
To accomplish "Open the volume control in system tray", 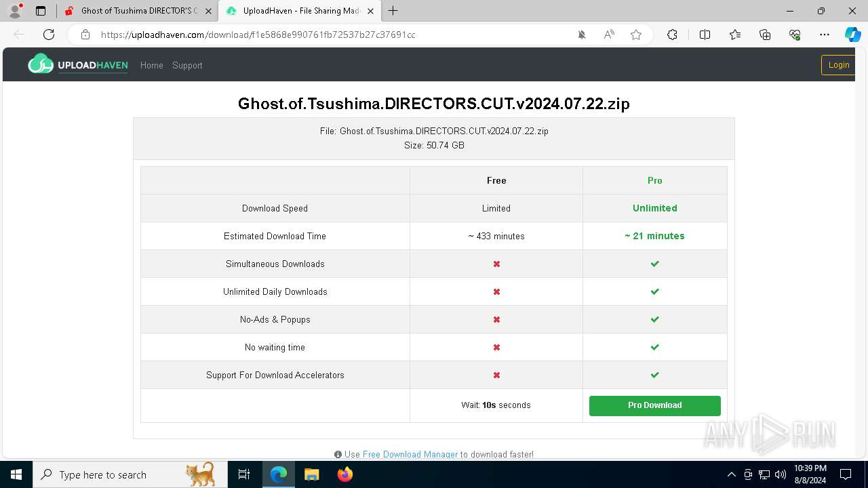I will 781,474.
